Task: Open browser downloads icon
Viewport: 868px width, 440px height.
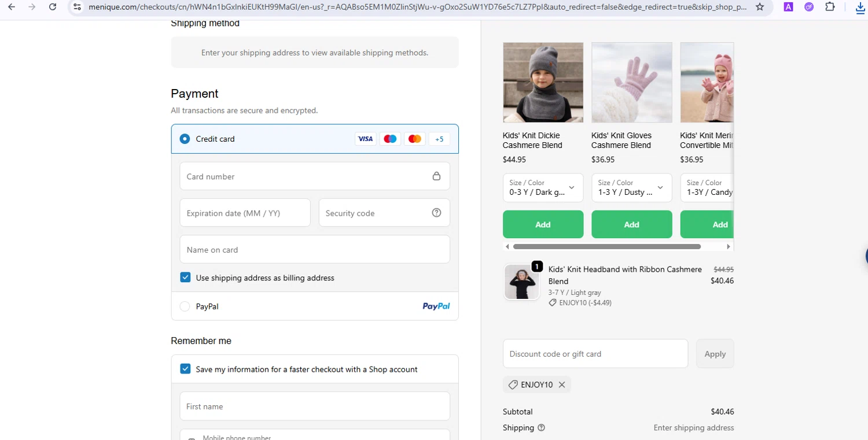Action: (x=860, y=7)
